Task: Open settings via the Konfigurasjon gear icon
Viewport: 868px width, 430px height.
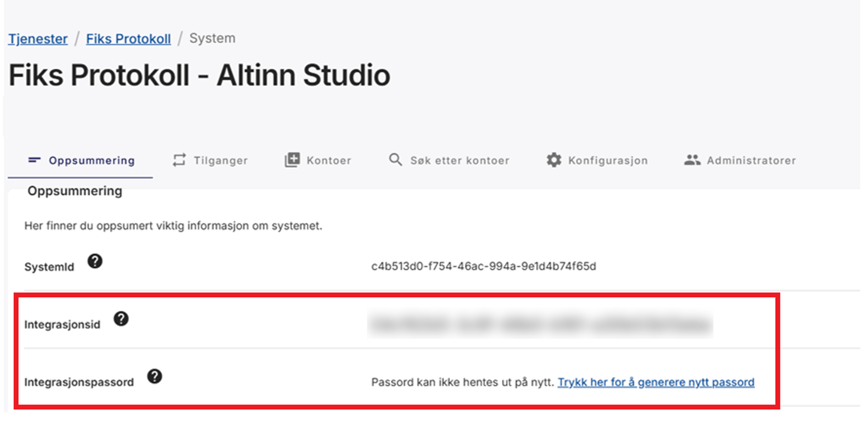Action: pyautogui.click(x=554, y=160)
